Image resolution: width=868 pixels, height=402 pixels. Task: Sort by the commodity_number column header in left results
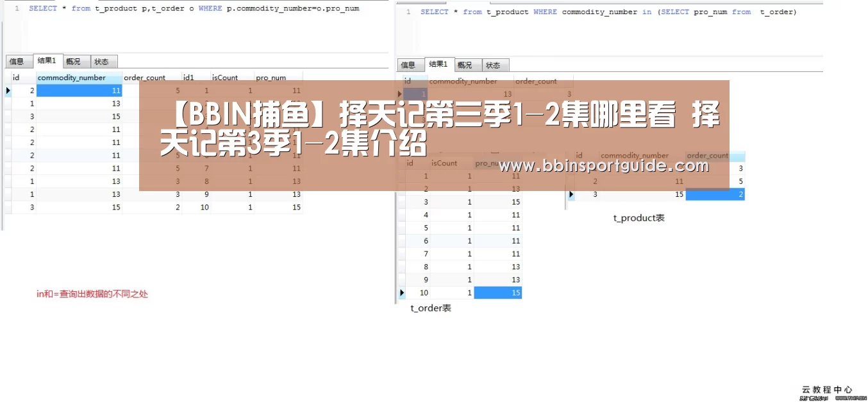click(79, 78)
